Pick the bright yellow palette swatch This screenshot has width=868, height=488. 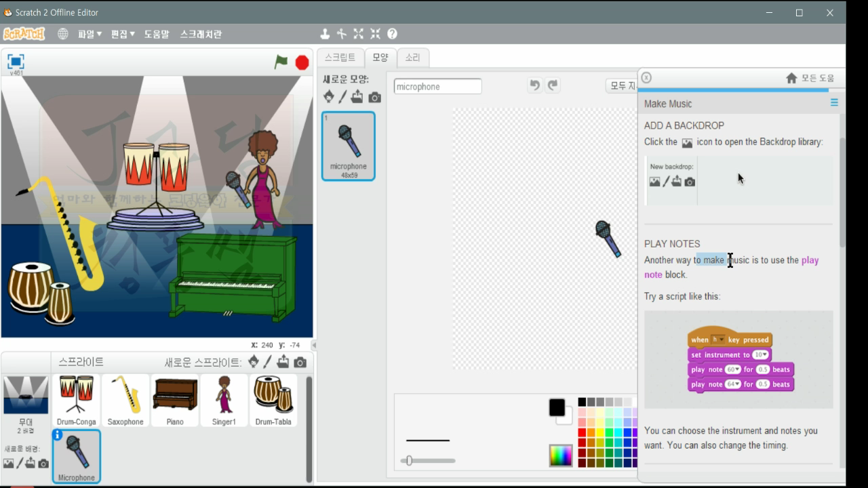[600, 432]
